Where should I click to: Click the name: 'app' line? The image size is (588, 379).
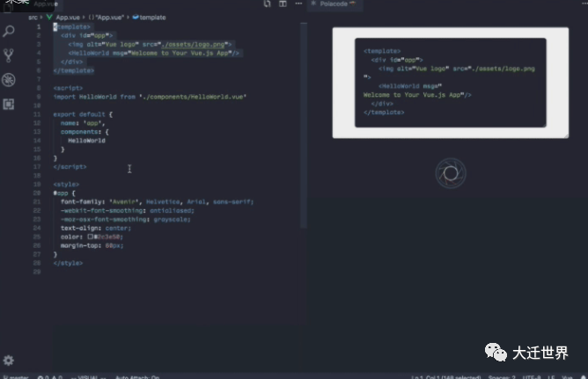click(83, 123)
